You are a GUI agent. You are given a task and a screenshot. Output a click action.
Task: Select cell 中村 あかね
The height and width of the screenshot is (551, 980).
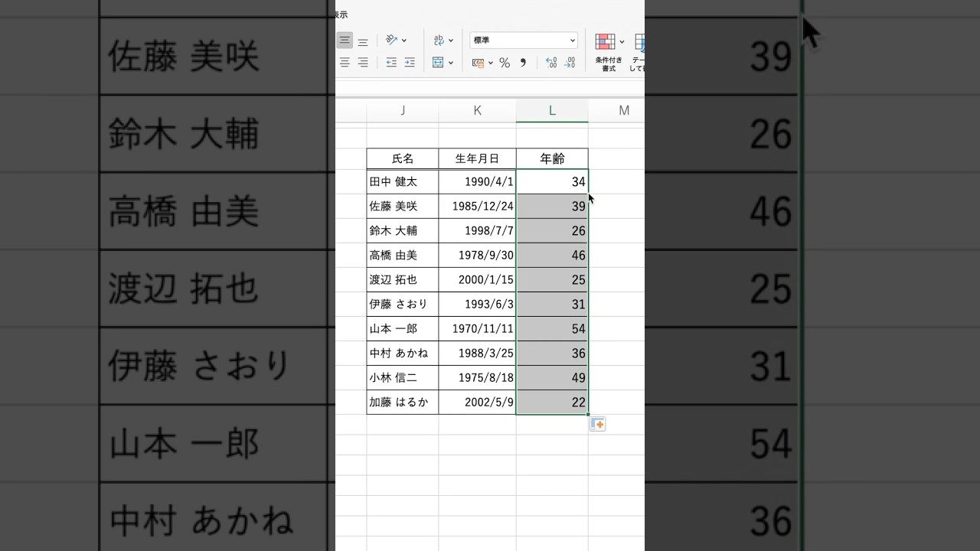click(x=403, y=353)
